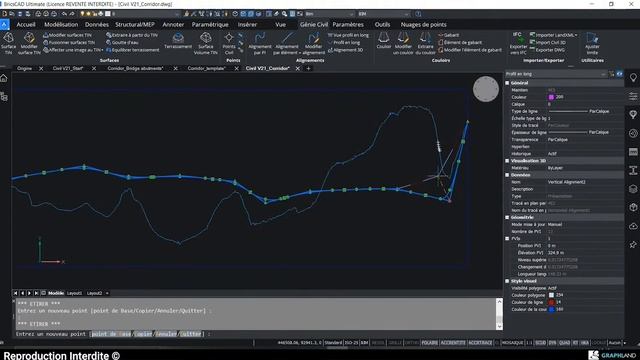Screen dimensions: 640x360
Task: Select Extraire du couloir tool
Action: [425, 43]
